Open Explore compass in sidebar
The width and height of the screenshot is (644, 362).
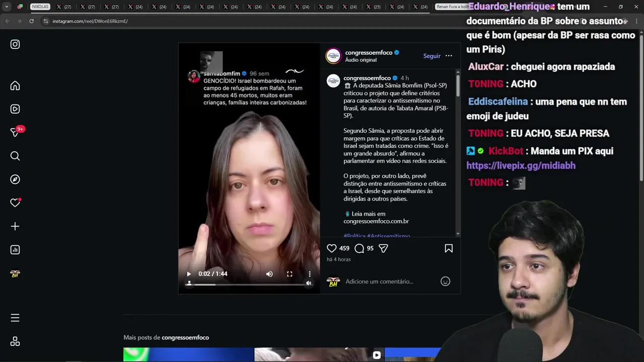[15, 179]
